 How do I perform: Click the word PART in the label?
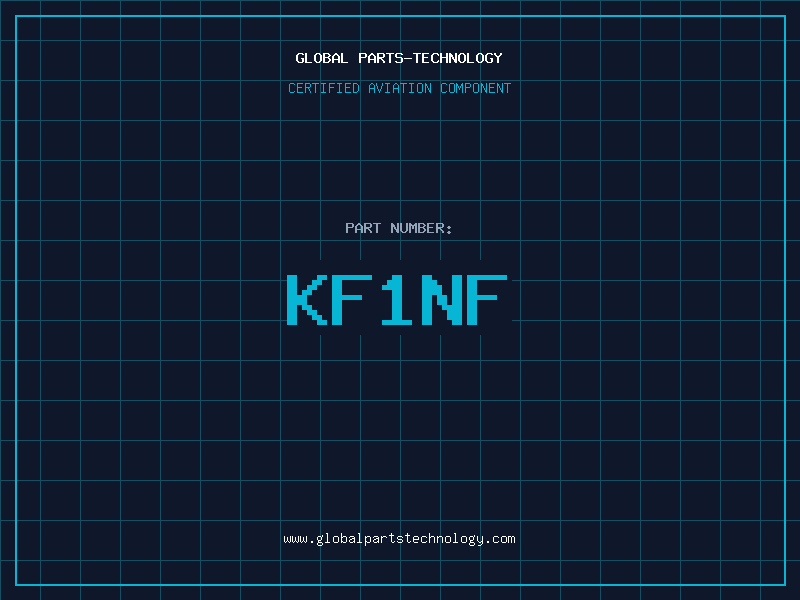[x=363, y=228]
